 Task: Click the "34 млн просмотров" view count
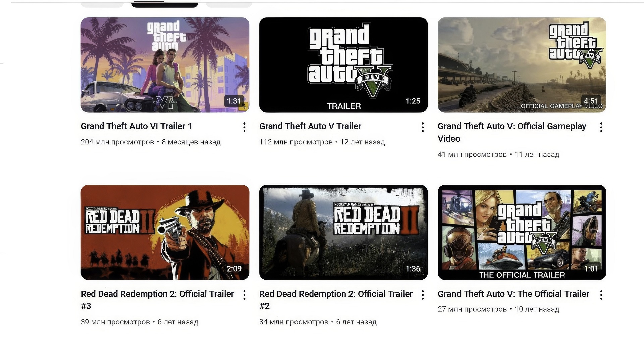[294, 322]
